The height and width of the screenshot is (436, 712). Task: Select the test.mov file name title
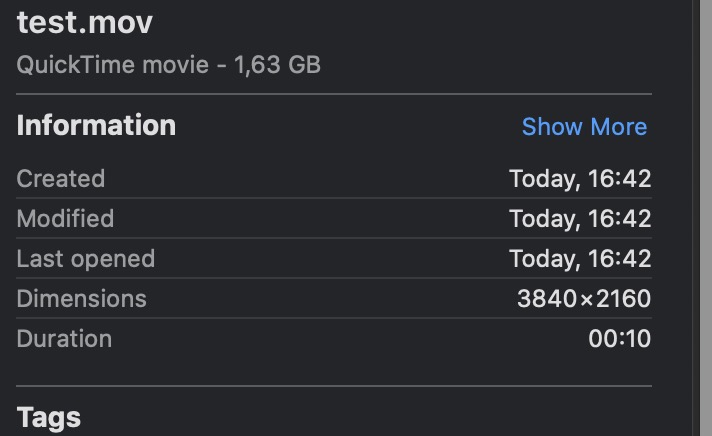pos(85,23)
